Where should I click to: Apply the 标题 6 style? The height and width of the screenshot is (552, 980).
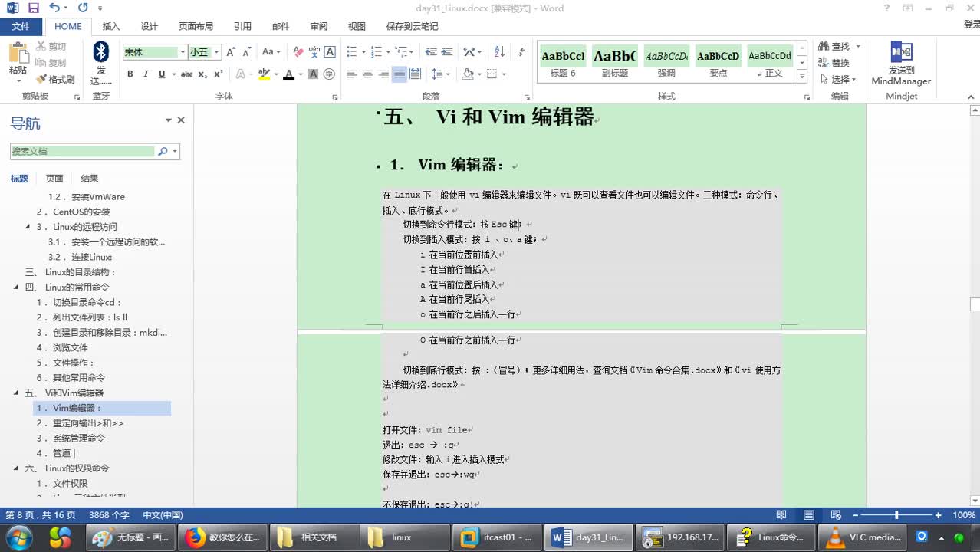point(563,63)
